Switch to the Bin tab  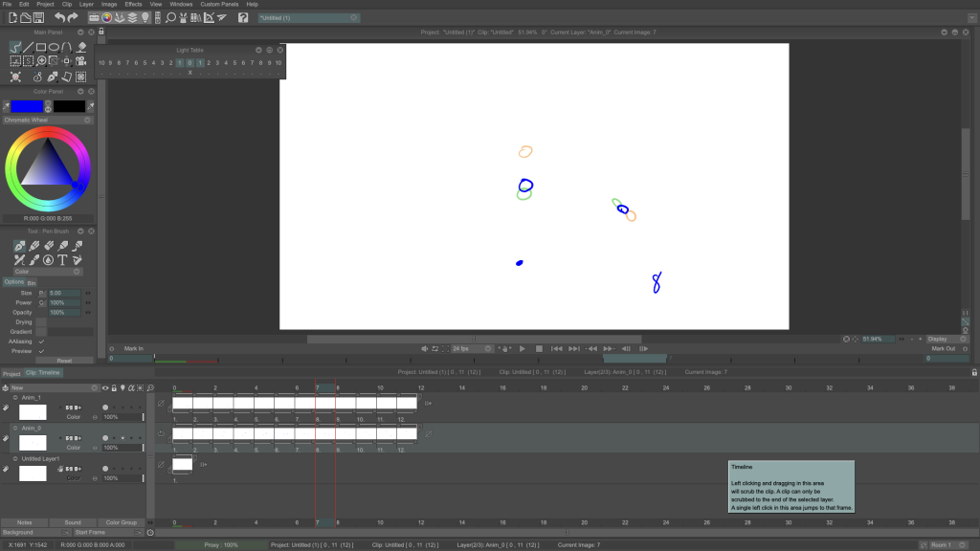coord(32,282)
